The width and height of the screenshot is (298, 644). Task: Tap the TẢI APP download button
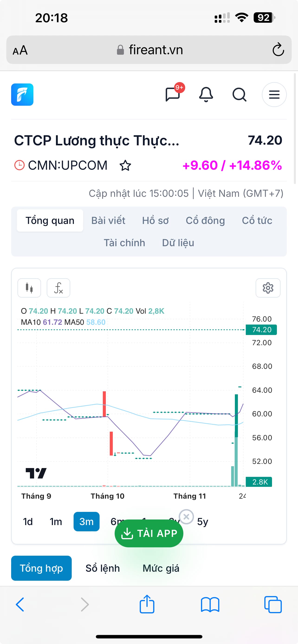[x=149, y=533]
